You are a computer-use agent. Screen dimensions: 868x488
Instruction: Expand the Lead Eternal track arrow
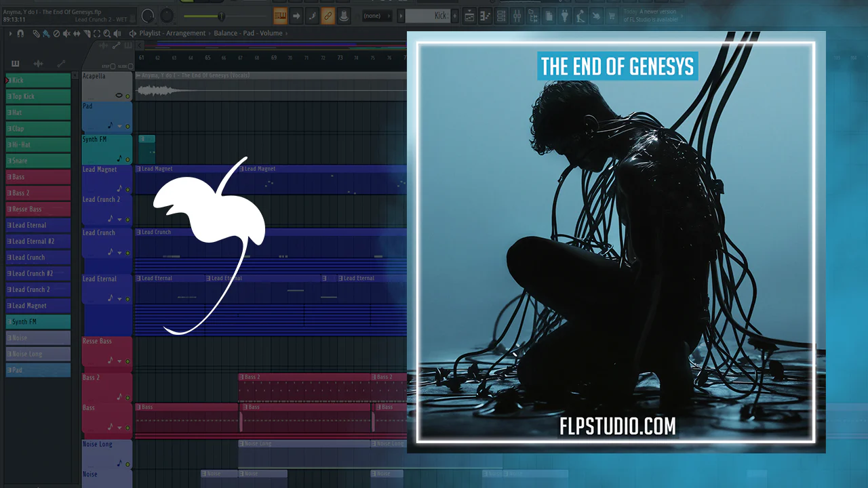tap(120, 298)
